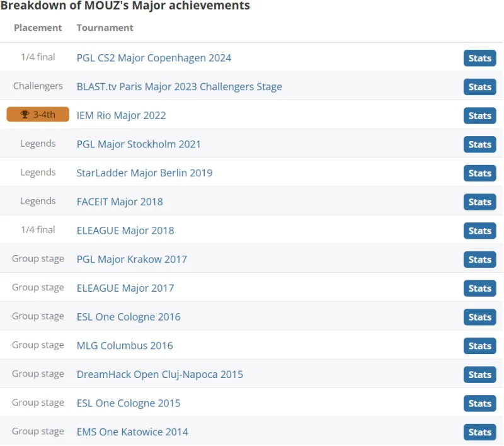The height and width of the screenshot is (446, 504).
Task: View Stats for ELEAGUE Major 2017
Action: pyautogui.click(x=479, y=289)
